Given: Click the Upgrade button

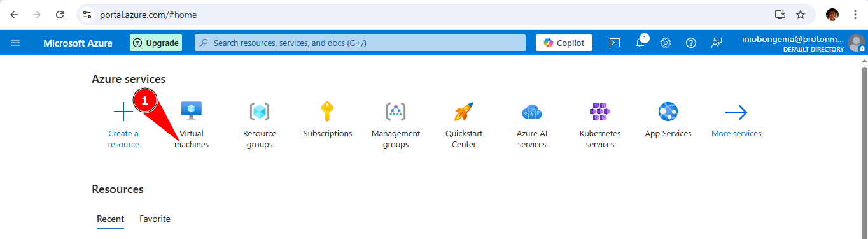Looking at the screenshot, I should [156, 43].
